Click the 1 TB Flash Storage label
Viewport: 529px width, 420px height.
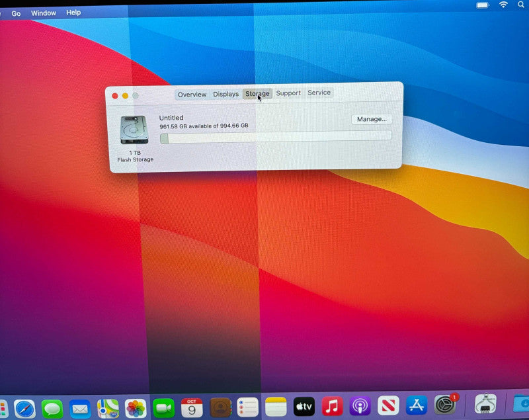tap(135, 156)
